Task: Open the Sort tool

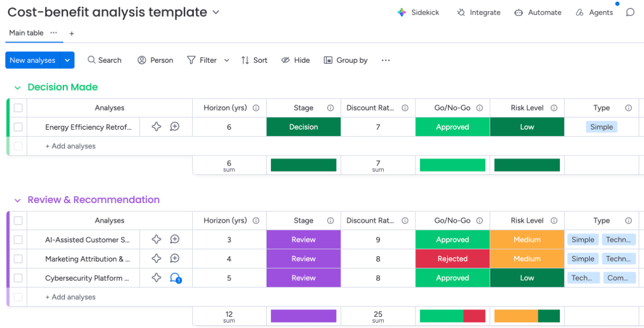Action: pos(254,60)
